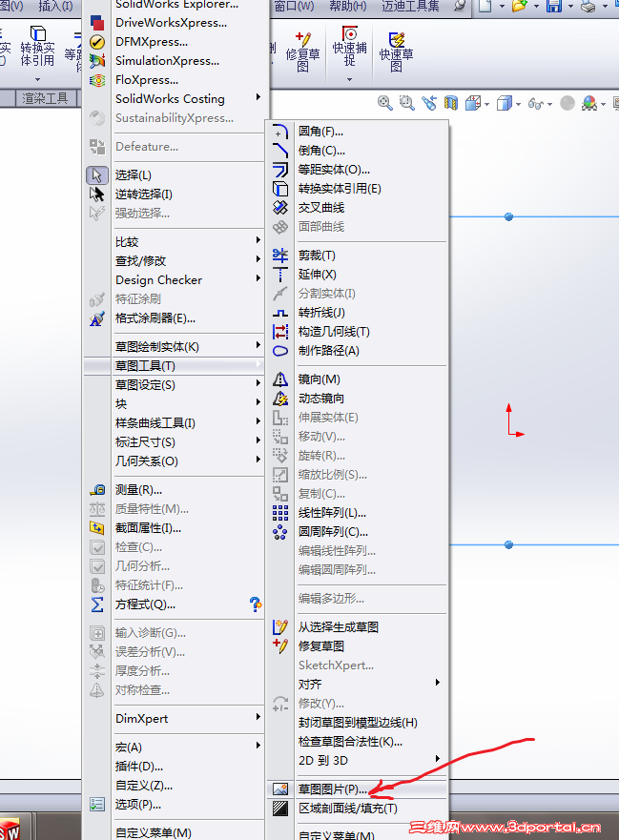Open the 窗口(W) menu
The height and width of the screenshot is (840, 619).
pos(294,7)
